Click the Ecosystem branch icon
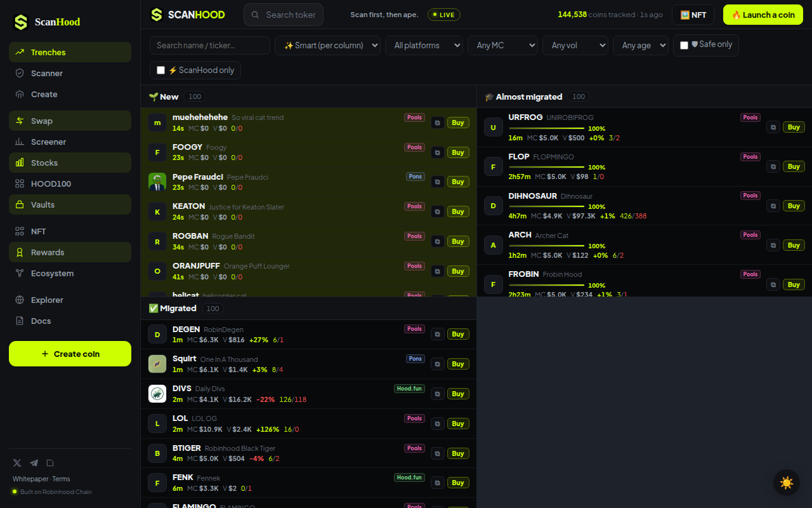The width and height of the screenshot is (812, 508). pyautogui.click(x=20, y=273)
